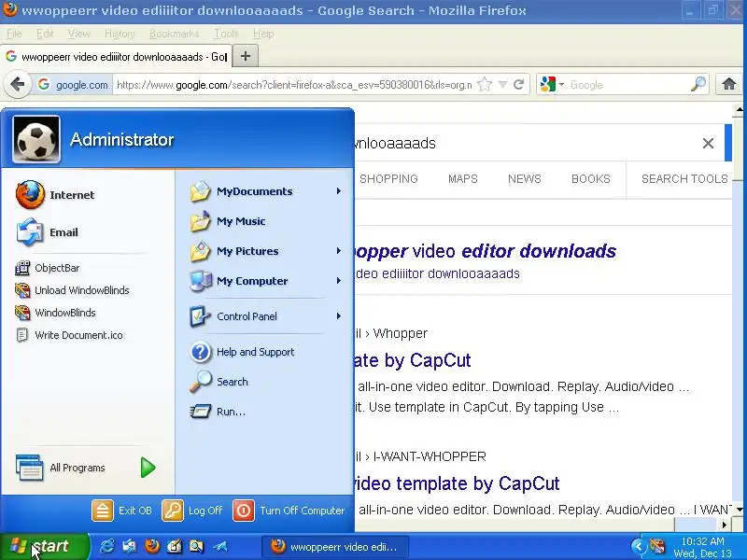Open the search engine selector dropdown
Screen dimensions: 747x560
point(553,85)
